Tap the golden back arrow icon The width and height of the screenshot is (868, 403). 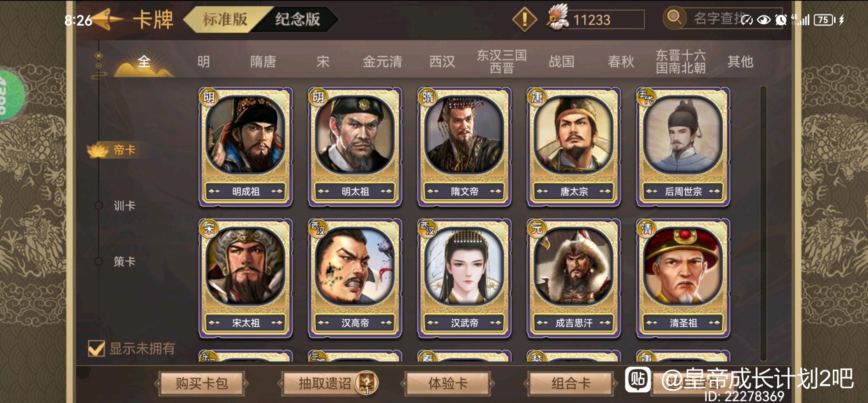(x=106, y=20)
